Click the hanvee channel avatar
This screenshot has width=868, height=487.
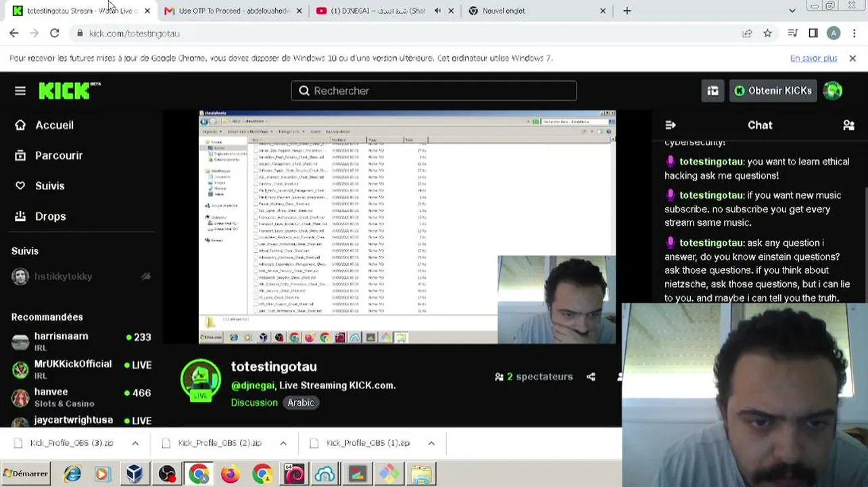pos(20,398)
